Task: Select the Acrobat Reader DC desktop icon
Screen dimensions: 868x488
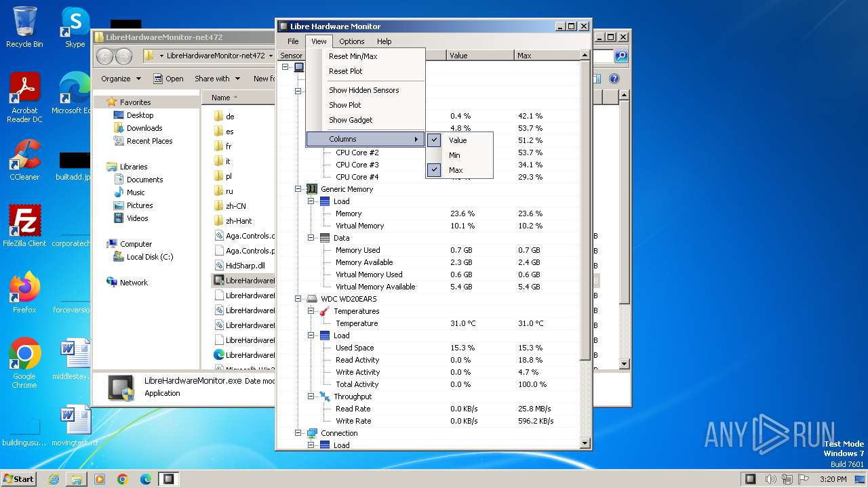Action: coord(24,98)
